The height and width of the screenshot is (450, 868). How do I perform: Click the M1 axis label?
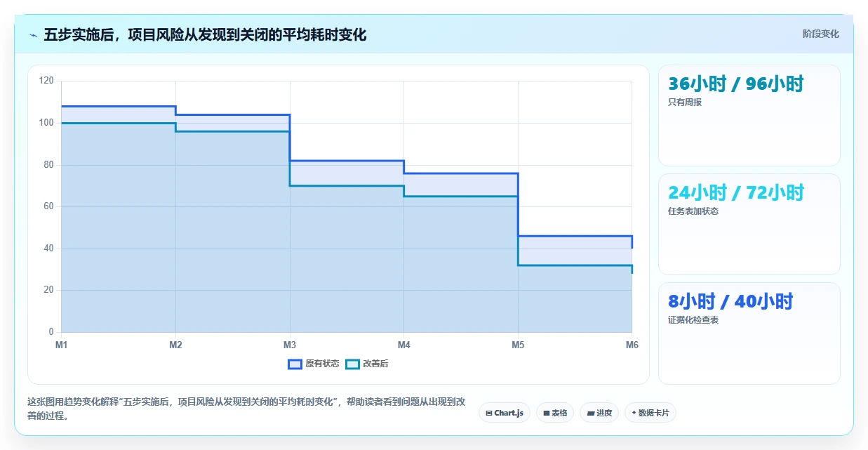(61, 345)
